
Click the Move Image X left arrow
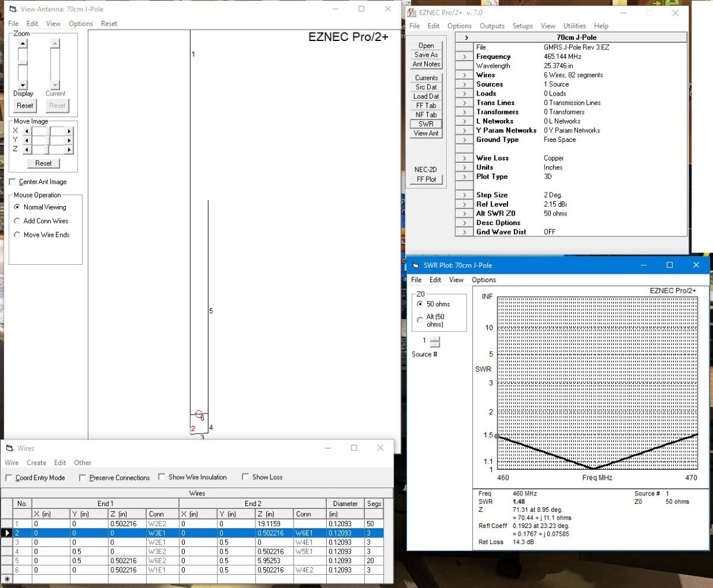pyautogui.click(x=26, y=131)
